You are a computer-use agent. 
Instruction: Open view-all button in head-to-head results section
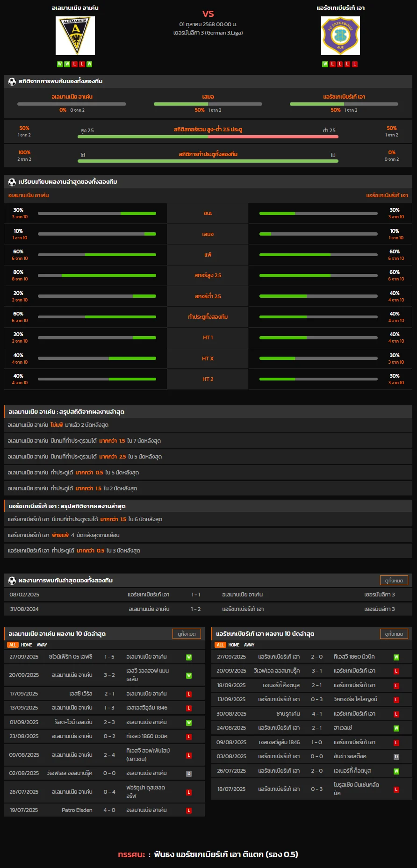(394, 581)
